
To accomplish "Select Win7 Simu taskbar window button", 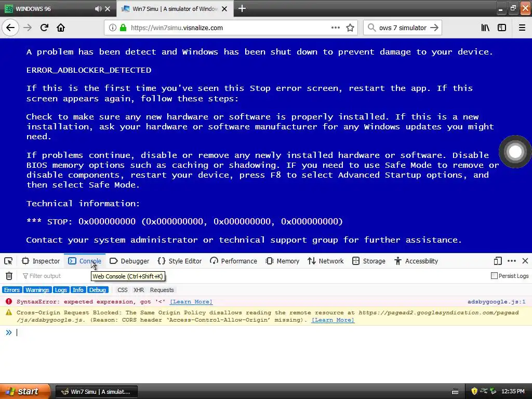I will 96,392.
